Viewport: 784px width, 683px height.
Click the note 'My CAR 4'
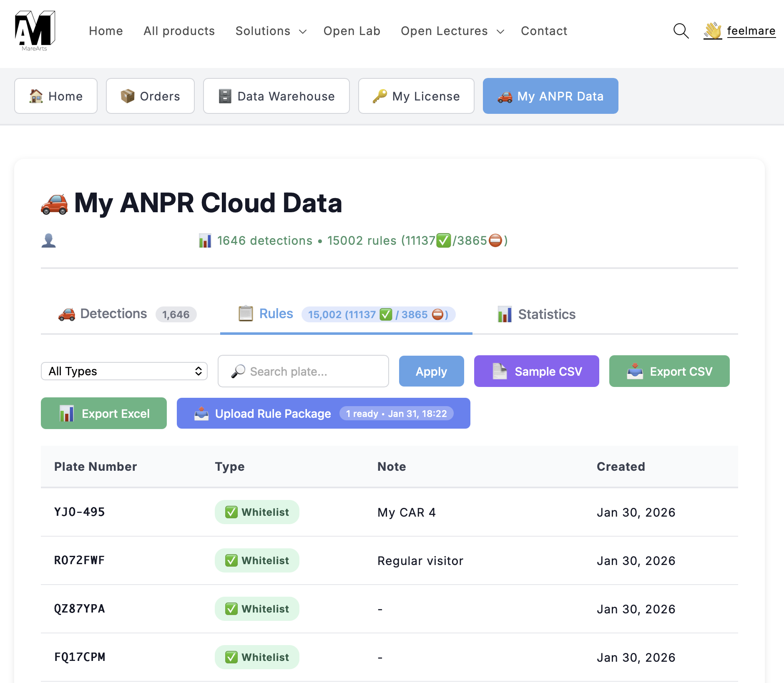click(x=407, y=512)
